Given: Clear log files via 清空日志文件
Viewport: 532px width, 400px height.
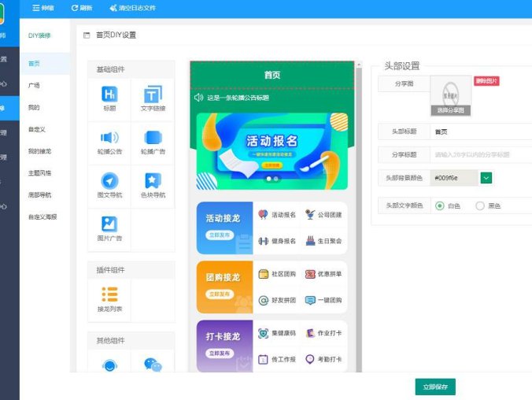Looking at the screenshot, I should pos(133,8).
